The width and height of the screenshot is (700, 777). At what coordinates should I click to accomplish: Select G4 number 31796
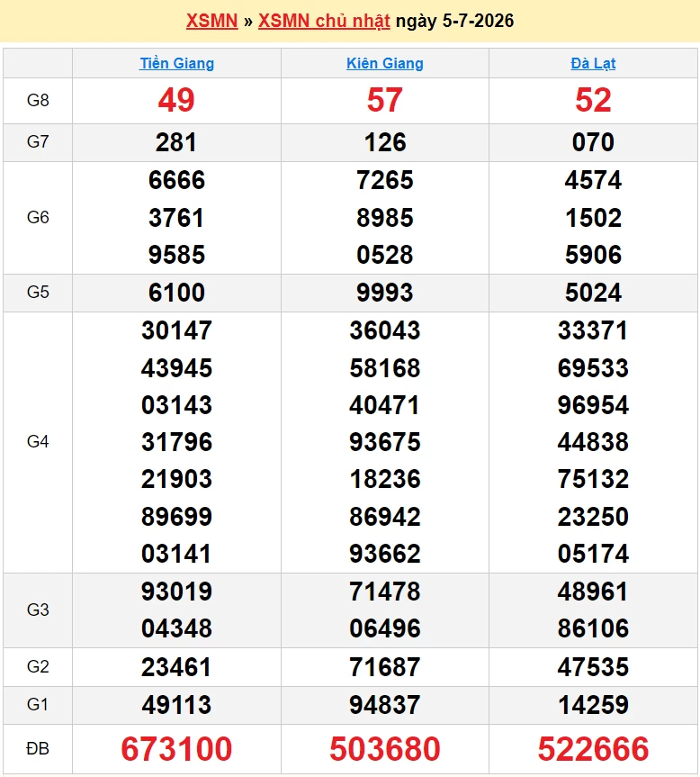(x=176, y=442)
